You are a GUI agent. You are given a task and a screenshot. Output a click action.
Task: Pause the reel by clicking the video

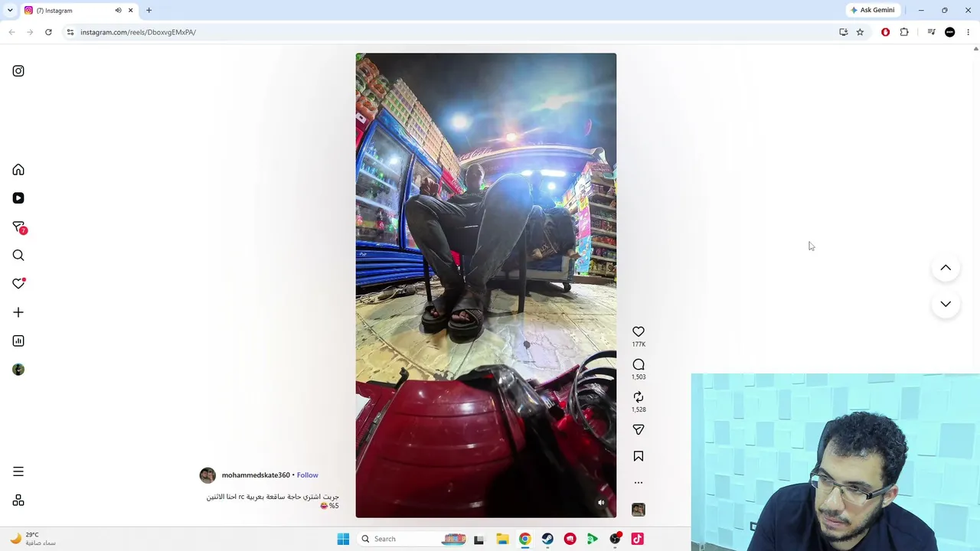point(485,285)
